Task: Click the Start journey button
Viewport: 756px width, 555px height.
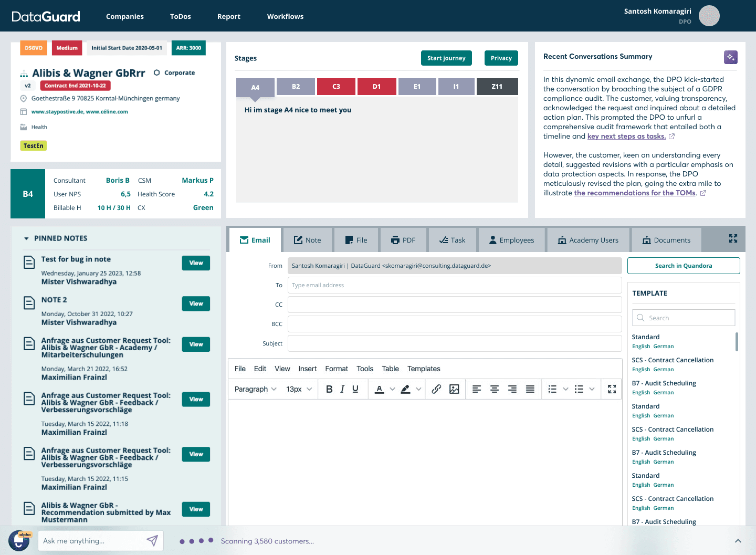Action: tap(446, 58)
